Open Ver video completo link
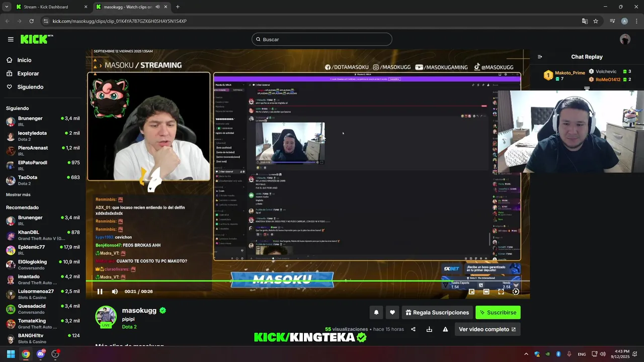Image resolution: width=644 pixels, height=362 pixels. [487, 329]
